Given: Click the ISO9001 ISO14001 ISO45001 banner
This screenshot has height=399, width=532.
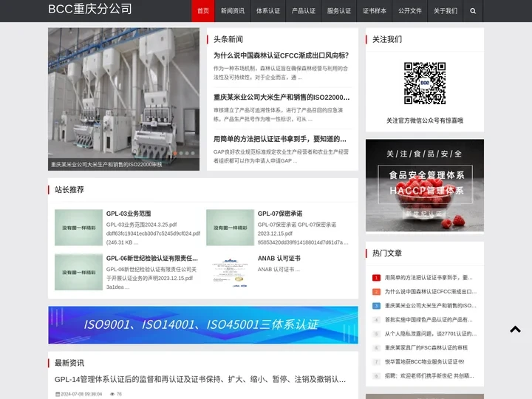Looking at the screenshot, I should point(203,325).
